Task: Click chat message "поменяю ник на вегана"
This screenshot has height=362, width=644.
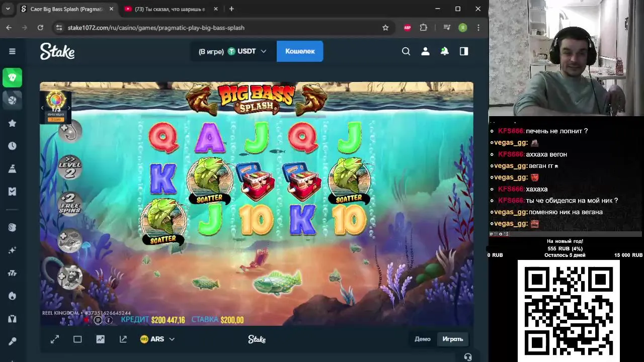Action: coord(566,212)
